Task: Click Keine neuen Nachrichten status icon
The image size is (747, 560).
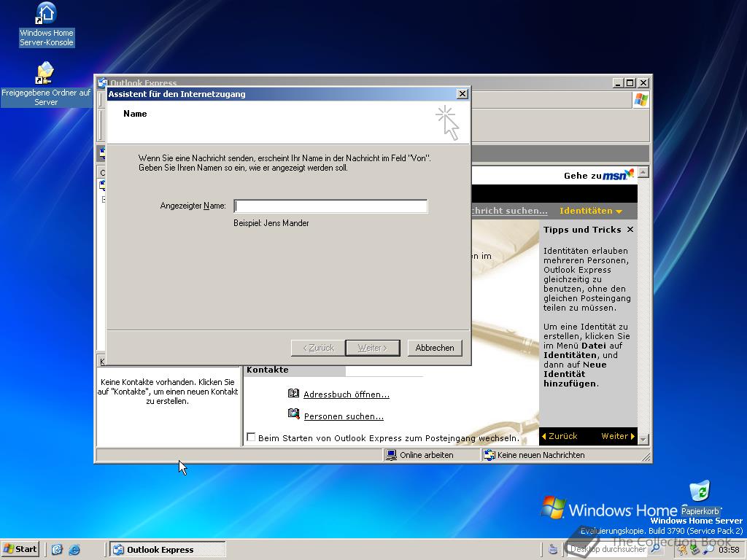Action: [x=489, y=455]
